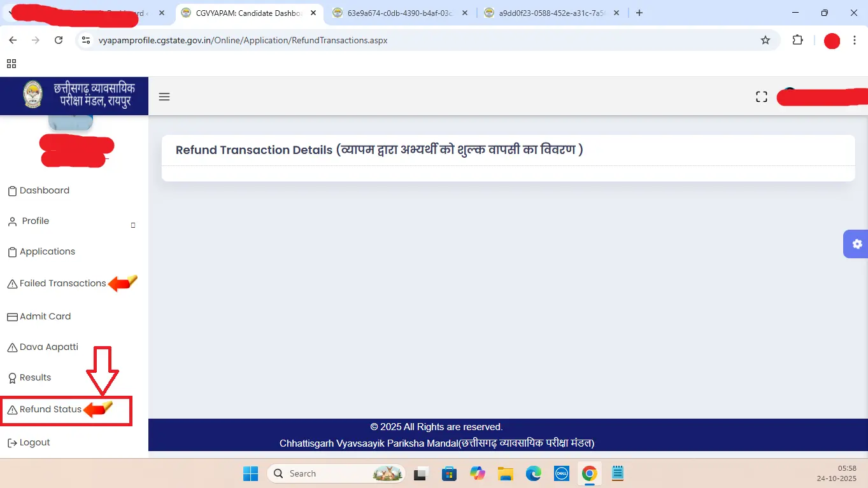Open the tab search dropdown arrow

[x=11, y=13]
